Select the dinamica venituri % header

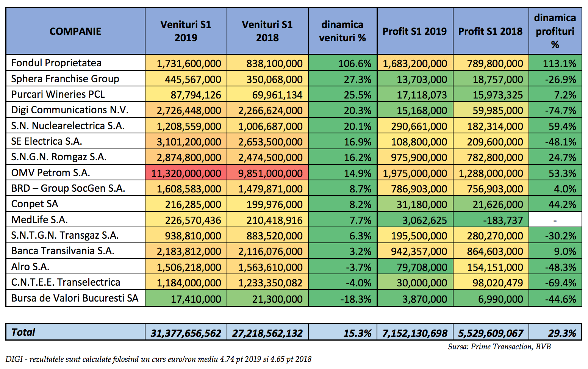342,31
